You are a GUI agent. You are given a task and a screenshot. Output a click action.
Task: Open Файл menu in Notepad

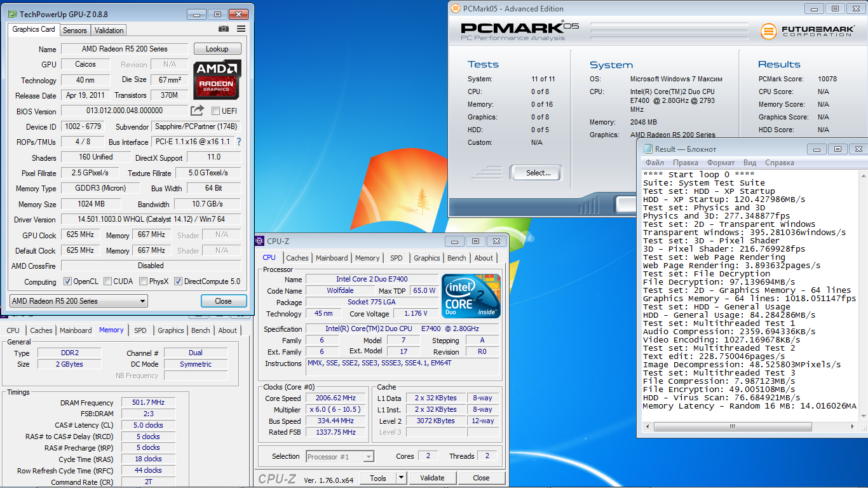(654, 163)
